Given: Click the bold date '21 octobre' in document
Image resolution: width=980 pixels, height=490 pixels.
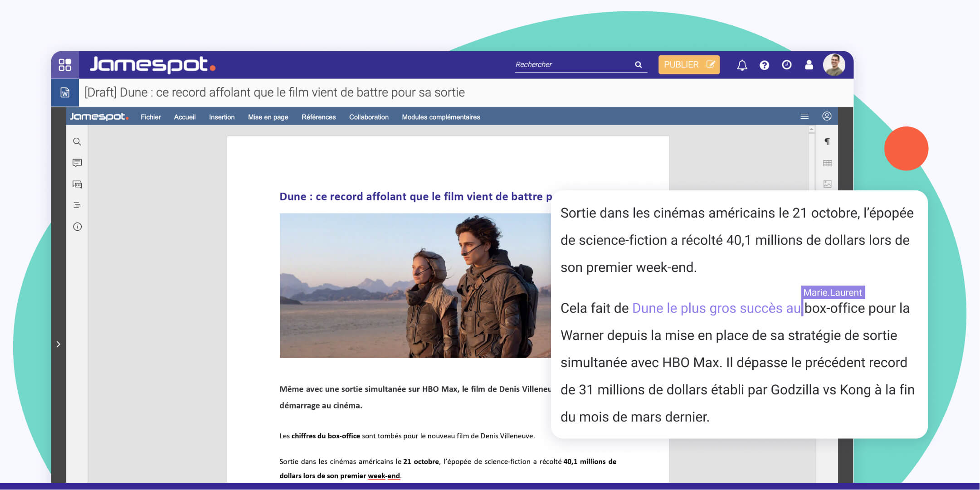Looking at the screenshot, I should (421, 461).
